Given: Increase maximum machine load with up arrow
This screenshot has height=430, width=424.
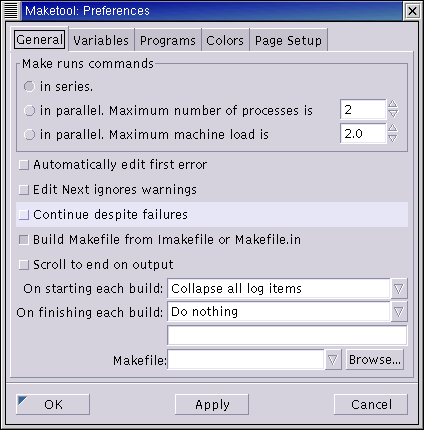Looking at the screenshot, I should (x=393, y=128).
